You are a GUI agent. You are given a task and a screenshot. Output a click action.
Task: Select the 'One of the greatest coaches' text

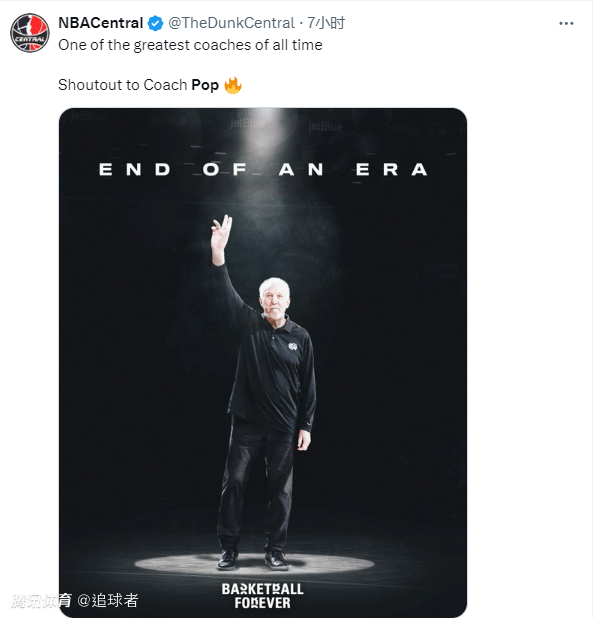click(190, 45)
